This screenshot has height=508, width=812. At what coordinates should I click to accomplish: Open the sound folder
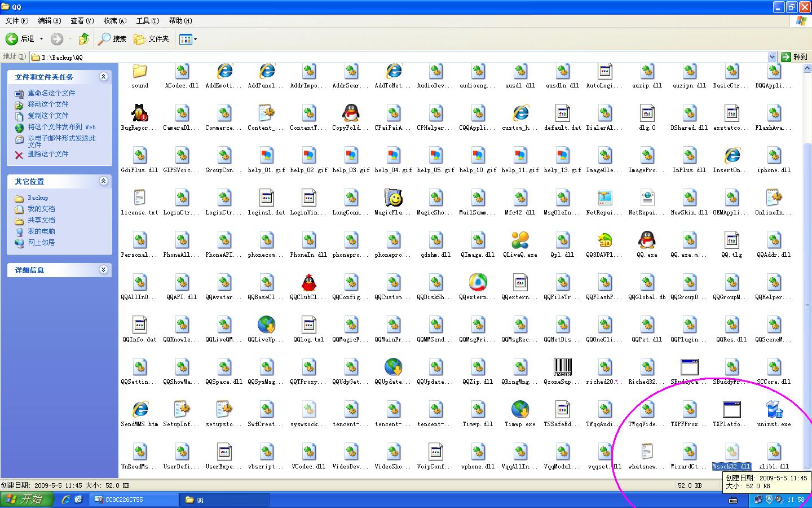[140, 72]
